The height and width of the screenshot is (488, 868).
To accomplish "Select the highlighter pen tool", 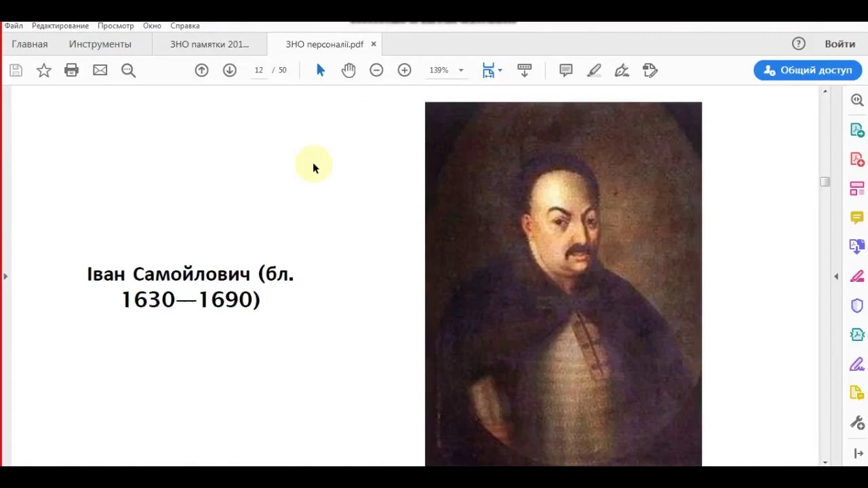I will pyautogui.click(x=594, y=70).
